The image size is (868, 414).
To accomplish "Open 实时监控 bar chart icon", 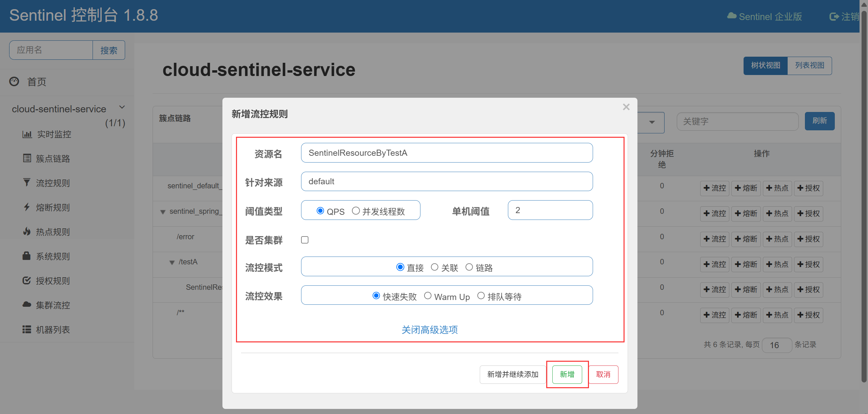I will coord(27,134).
